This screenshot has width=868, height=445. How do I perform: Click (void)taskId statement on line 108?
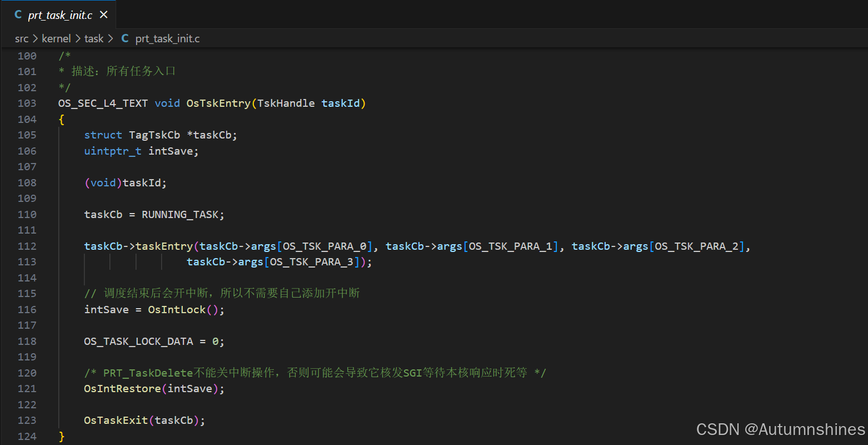pyautogui.click(x=126, y=182)
